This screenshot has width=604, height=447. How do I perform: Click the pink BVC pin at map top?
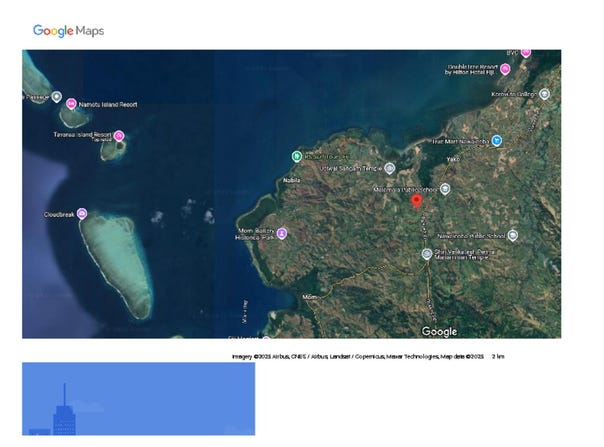coord(526,53)
